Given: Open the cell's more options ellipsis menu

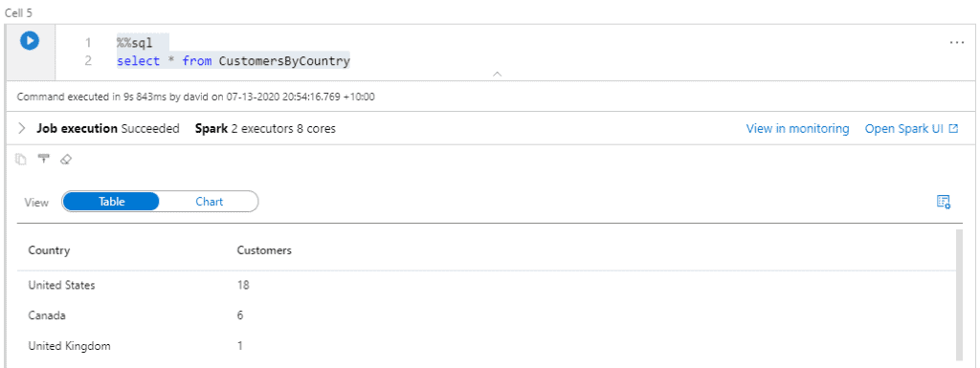Looking at the screenshot, I should coord(956,42).
